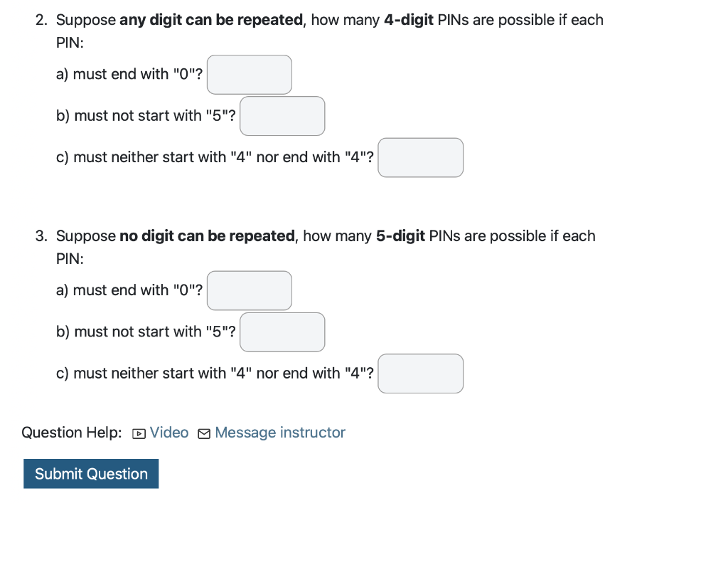
Task: Open the Video help resource
Action: pos(169,433)
